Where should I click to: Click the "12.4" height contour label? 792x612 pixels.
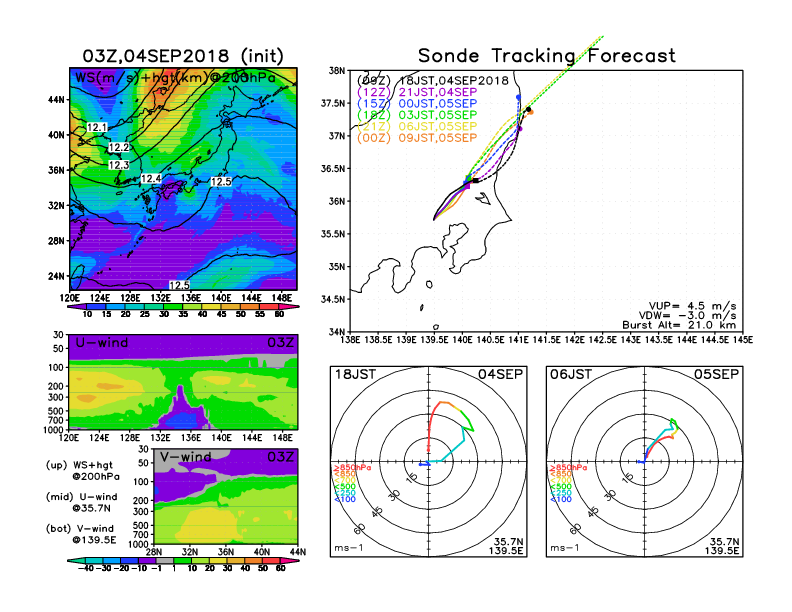[151, 179]
